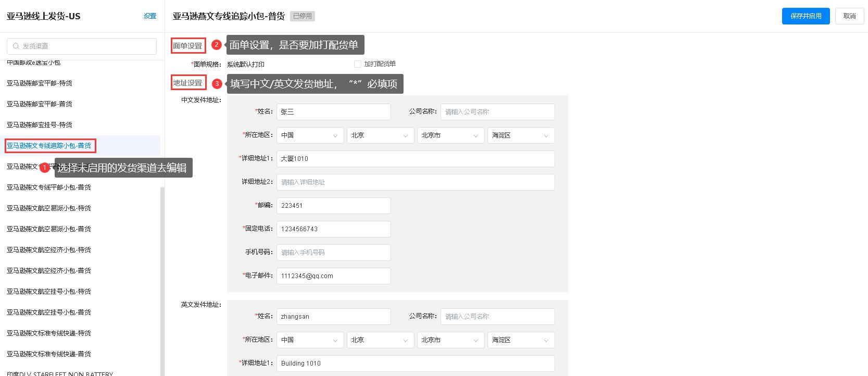Expand the 北京 province dropdown in 英文发件地址
The height and width of the screenshot is (376, 868).
click(380, 340)
